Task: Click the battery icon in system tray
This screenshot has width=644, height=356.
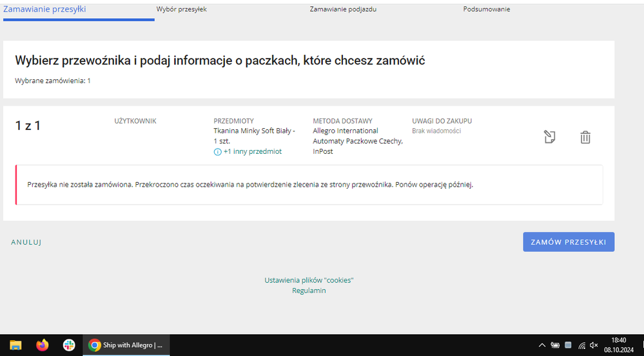Action: click(x=555, y=345)
